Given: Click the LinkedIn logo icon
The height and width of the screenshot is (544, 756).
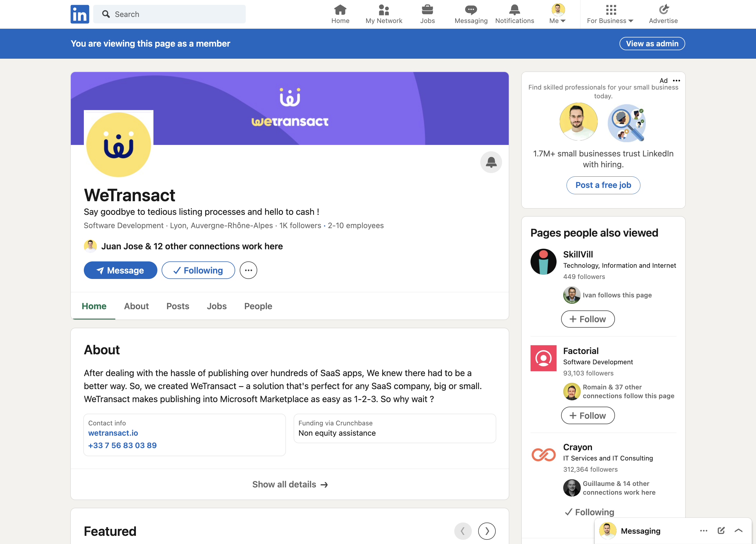Looking at the screenshot, I should coord(80,14).
